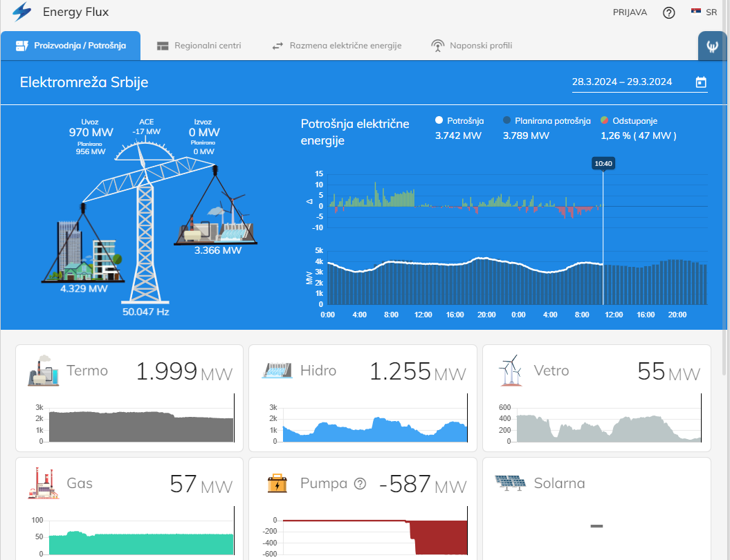Click the Energy Flux lightning logo
Viewport: 730px width, 560px height.
[22, 12]
